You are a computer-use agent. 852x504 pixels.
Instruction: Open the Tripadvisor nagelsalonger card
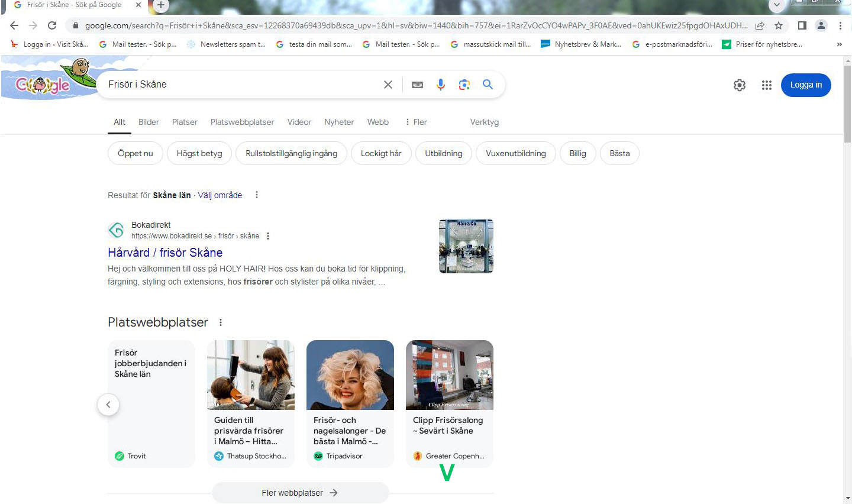coord(350,404)
